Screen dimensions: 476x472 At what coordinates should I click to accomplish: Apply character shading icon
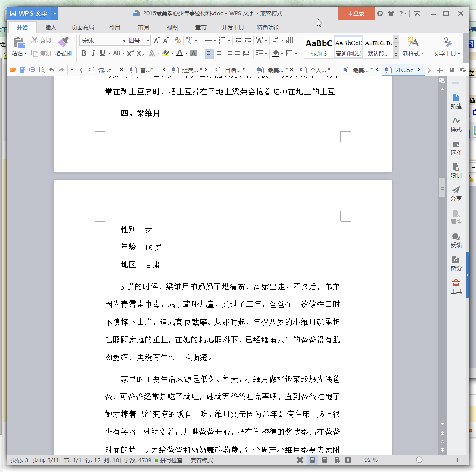pos(194,53)
